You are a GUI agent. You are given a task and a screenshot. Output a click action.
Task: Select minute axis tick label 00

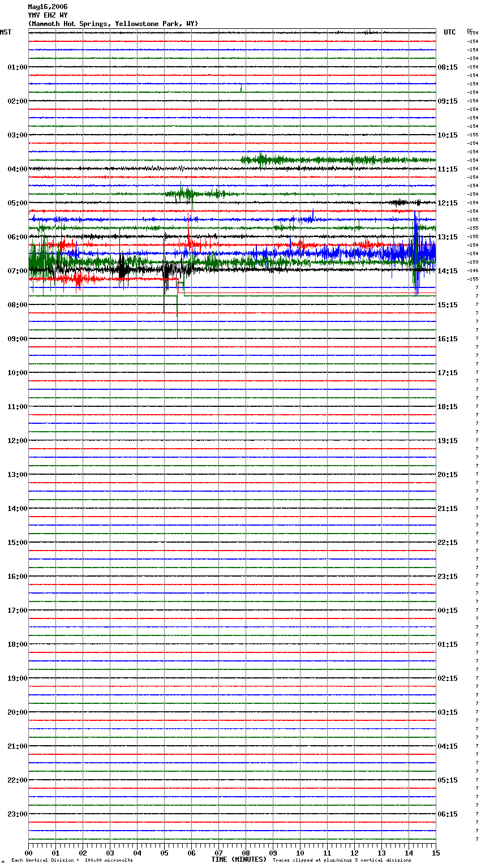28,853
